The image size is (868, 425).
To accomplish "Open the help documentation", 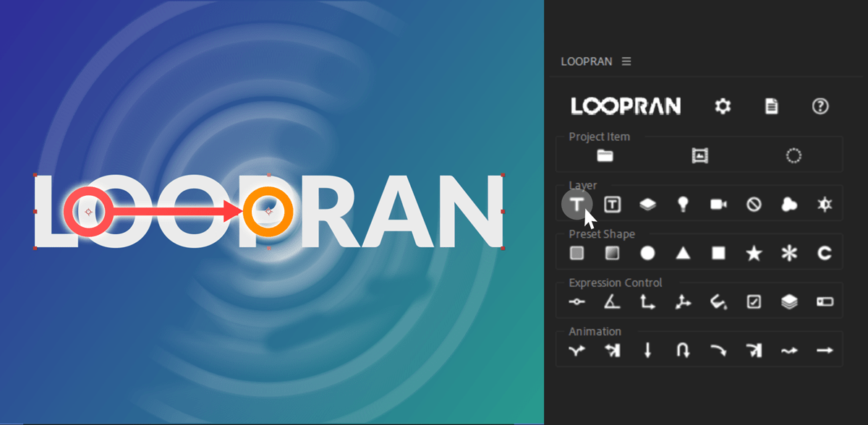I will pos(819,106).
